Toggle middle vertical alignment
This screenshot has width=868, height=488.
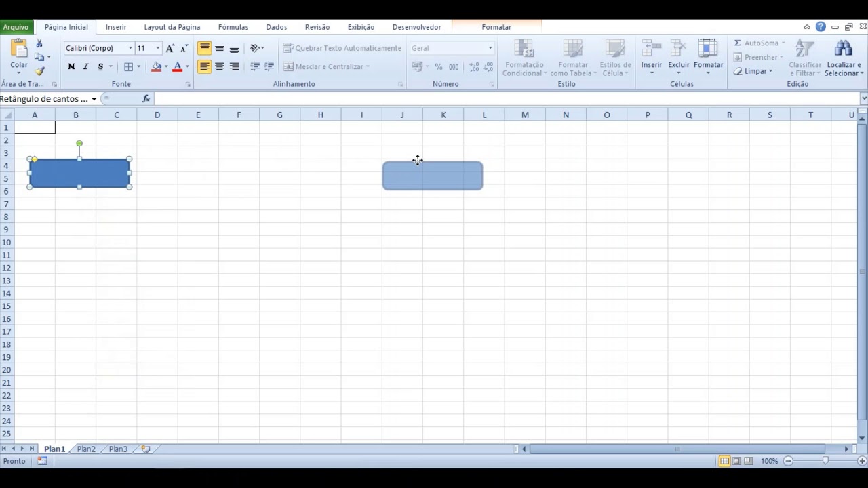219,48
